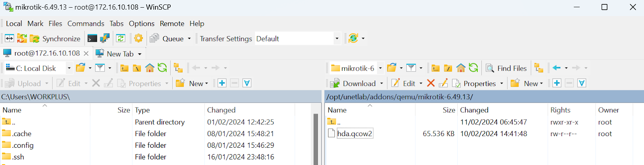644x165 pixels.
Task: Open the Transfer Settings Default combo box
Action: pyautogui.click(x=298, y=39)
